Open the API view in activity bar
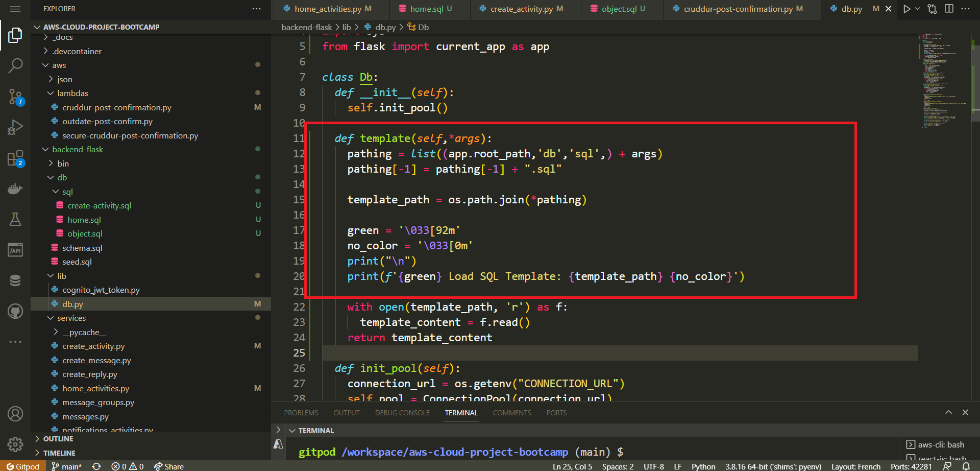This screenshot has height=471, width=980. click(15, 250)
